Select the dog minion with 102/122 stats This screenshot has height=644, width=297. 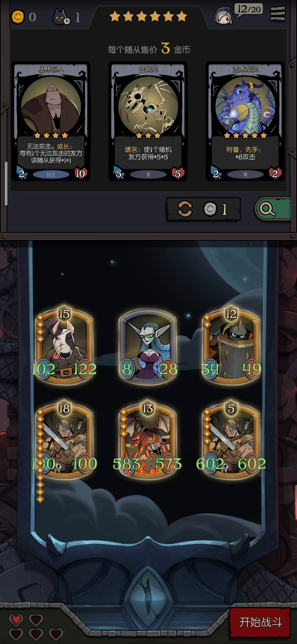click(64, 345)
